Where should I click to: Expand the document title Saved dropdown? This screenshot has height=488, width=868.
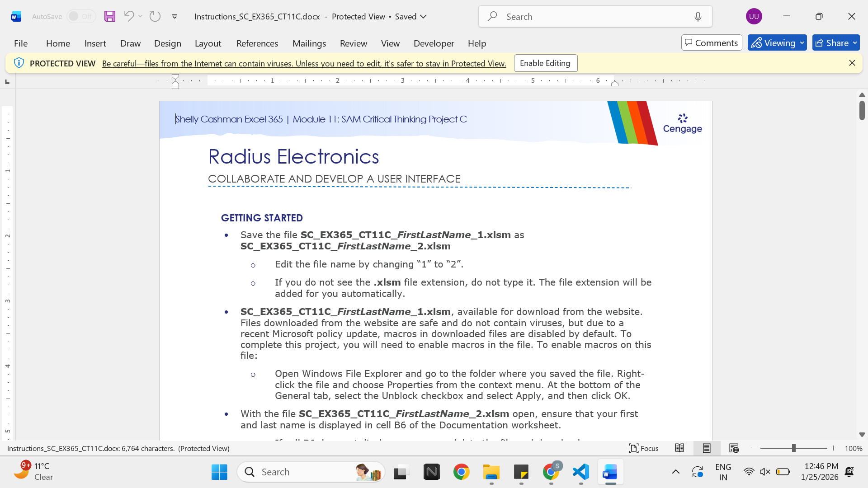[x=424, y=16]
